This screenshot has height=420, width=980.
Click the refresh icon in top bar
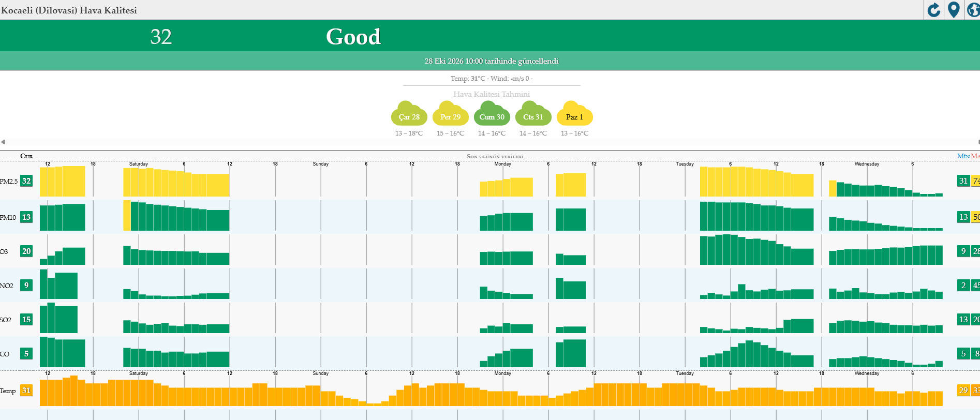tap(934, 10)
